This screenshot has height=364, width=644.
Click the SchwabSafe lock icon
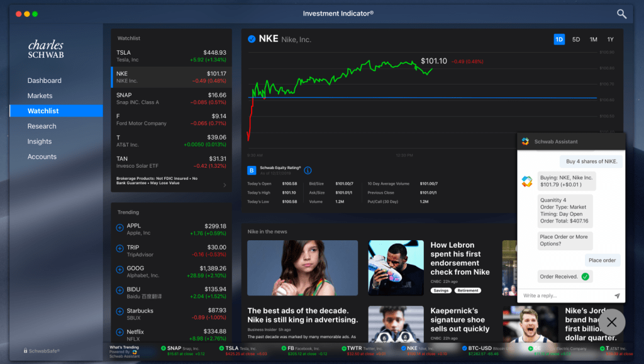pyautogui.click(x=25, y=350)
